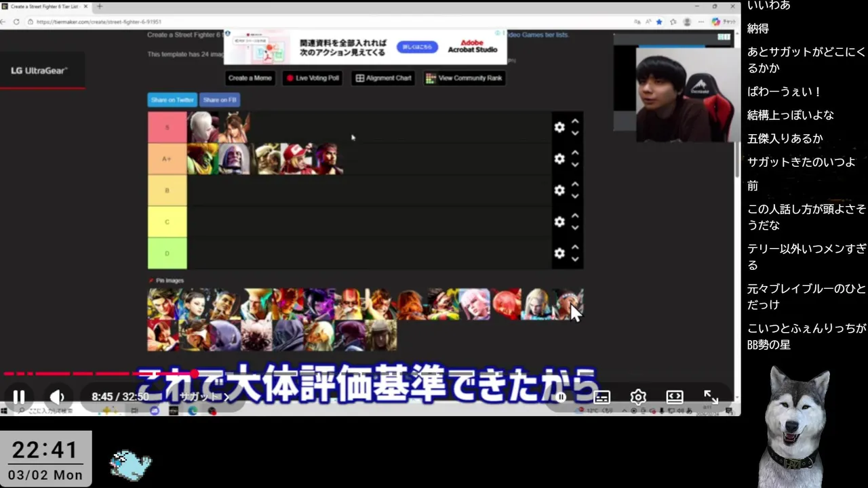
Task: Move A+ tier row up
Action: (575, 152)
